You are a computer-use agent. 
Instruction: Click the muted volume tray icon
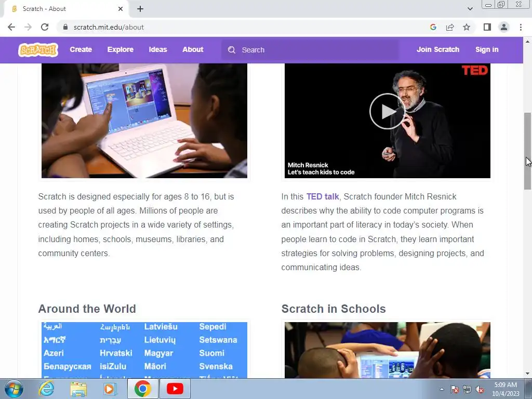click(x=480, y=389)
